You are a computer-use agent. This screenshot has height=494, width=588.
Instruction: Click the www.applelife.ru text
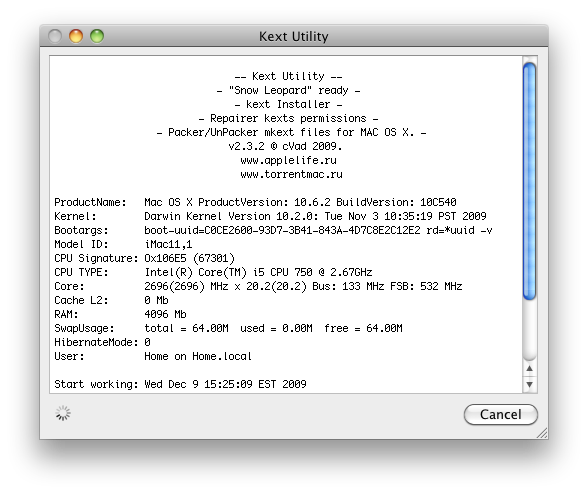pyautogui.click(x=288, y=161)
